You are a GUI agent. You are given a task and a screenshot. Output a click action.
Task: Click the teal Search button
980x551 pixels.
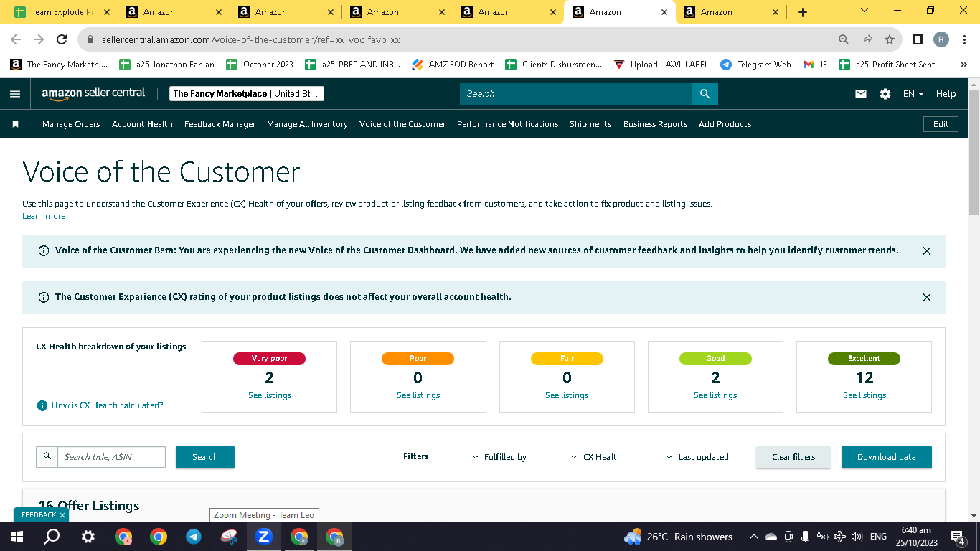[x=205, y=457]
